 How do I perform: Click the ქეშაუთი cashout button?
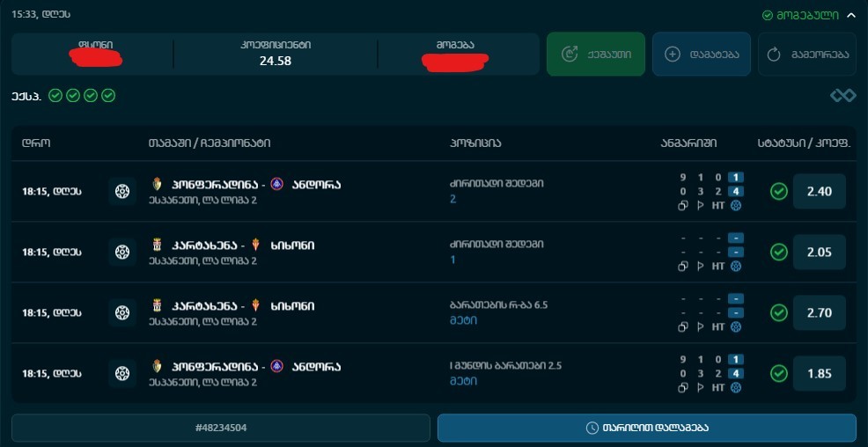click(596, 54)
